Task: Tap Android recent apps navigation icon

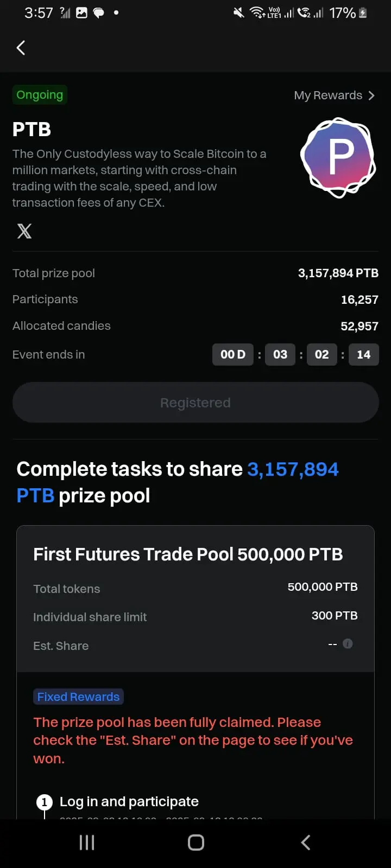Action: click(x=87, y=843)
